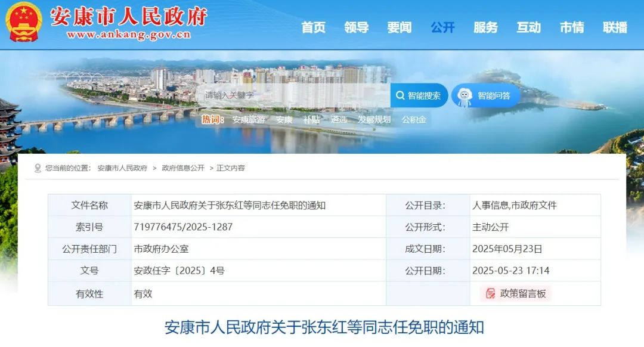Screen dimensions: 644x347
Task: Click the robot mascot icon
Action: click(x=465, y=97)
